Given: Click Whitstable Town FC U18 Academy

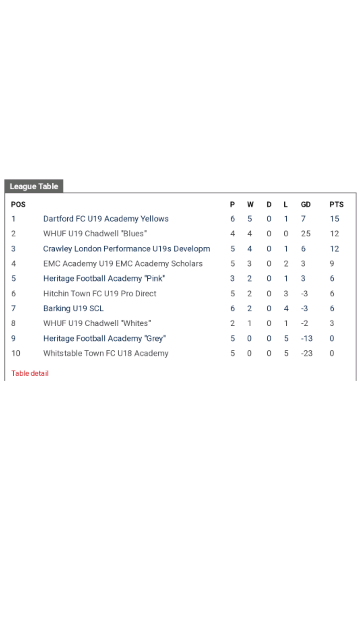Looking at the screenshot, I should [106, 353].
